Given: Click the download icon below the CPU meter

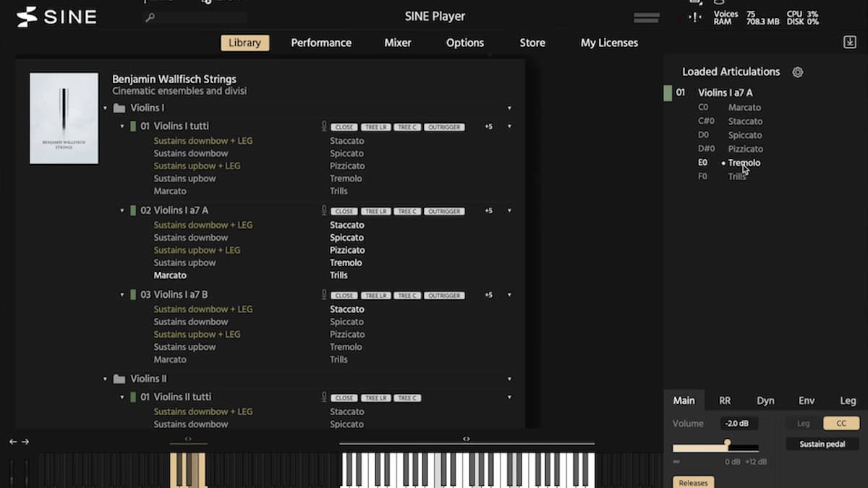Looking at the screenshot, I should [x=850, y=43].
